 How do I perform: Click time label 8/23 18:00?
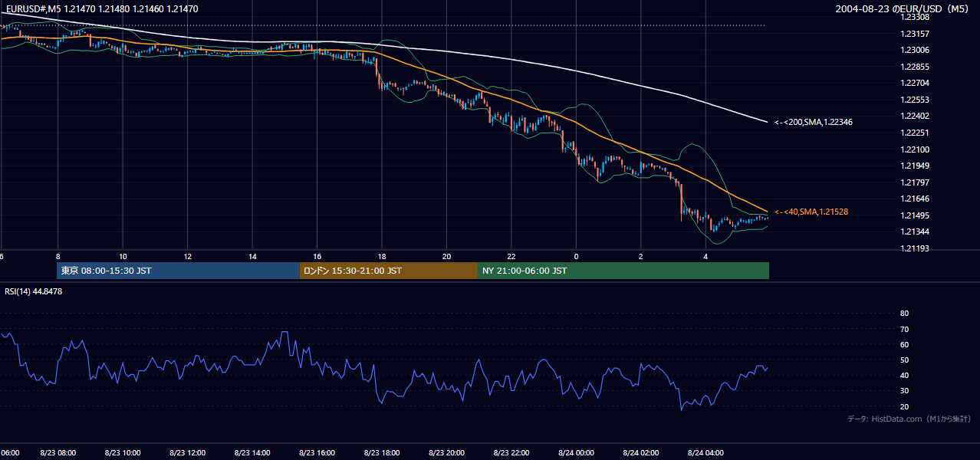tap(382, 453)
